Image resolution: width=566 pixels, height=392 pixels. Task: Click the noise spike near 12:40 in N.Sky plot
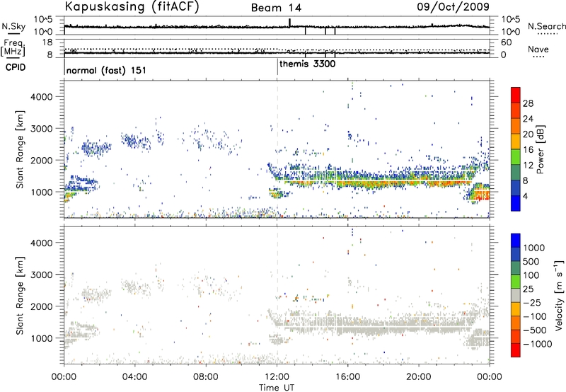[x=289, y=23]
